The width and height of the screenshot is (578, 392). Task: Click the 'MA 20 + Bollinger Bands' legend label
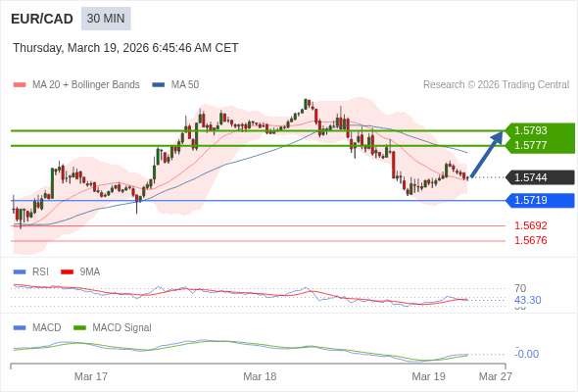[86, 85]
